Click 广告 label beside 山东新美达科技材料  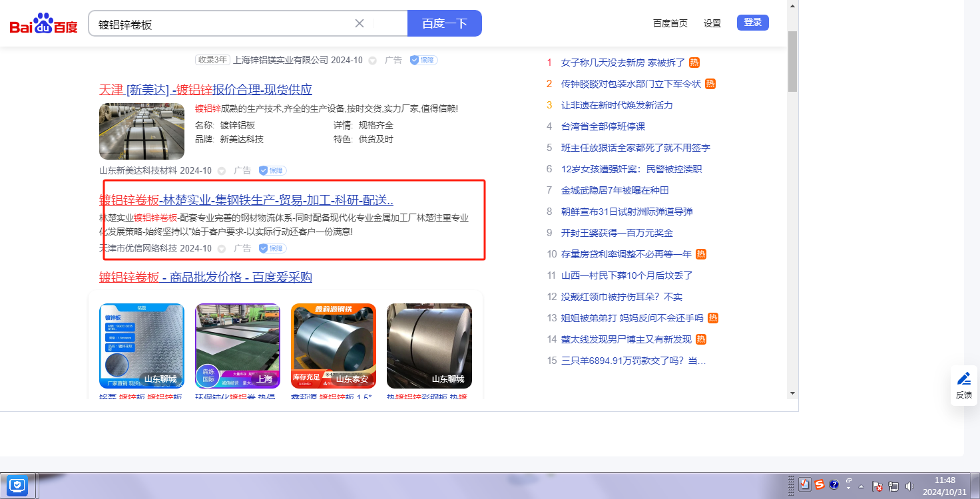[242, 170]
